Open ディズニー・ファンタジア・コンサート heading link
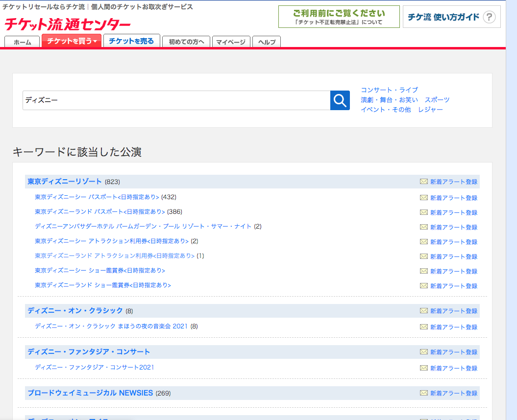 pyautogui.click(x=89, y=352)
